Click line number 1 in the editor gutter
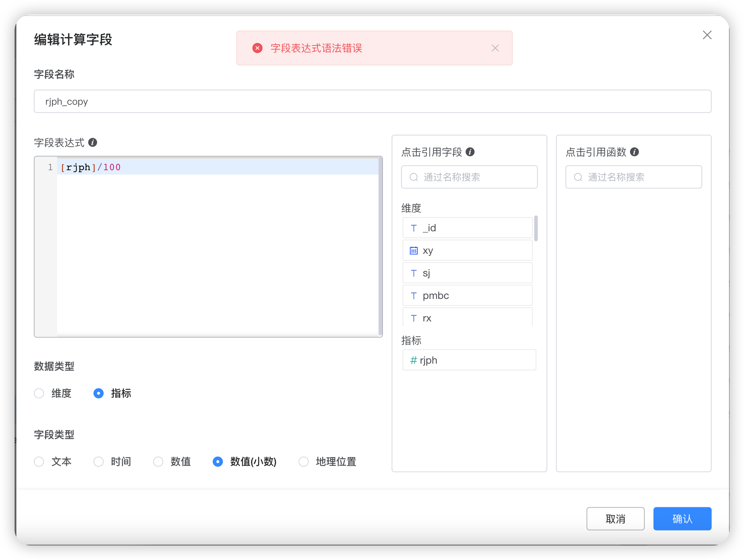The height and width of the screenshot is (560, 744). pyautogui.click(x=50, y=167)
